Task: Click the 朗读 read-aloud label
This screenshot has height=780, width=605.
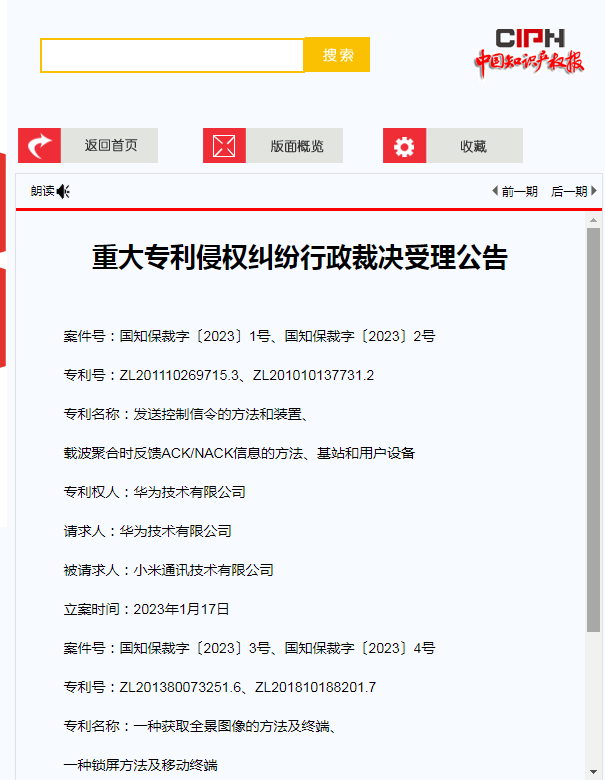Action: pyautogui.click(x=43, y=191)
